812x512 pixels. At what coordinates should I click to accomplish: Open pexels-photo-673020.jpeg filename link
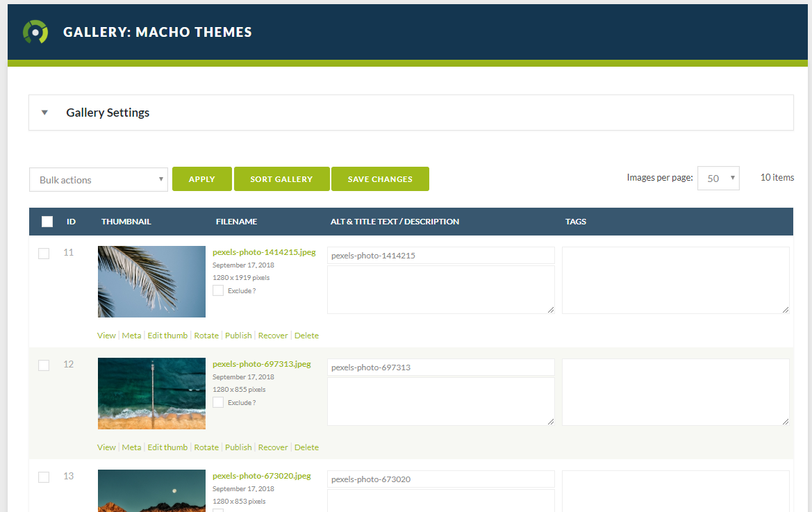pyautogui.click(x=261, y=476)
